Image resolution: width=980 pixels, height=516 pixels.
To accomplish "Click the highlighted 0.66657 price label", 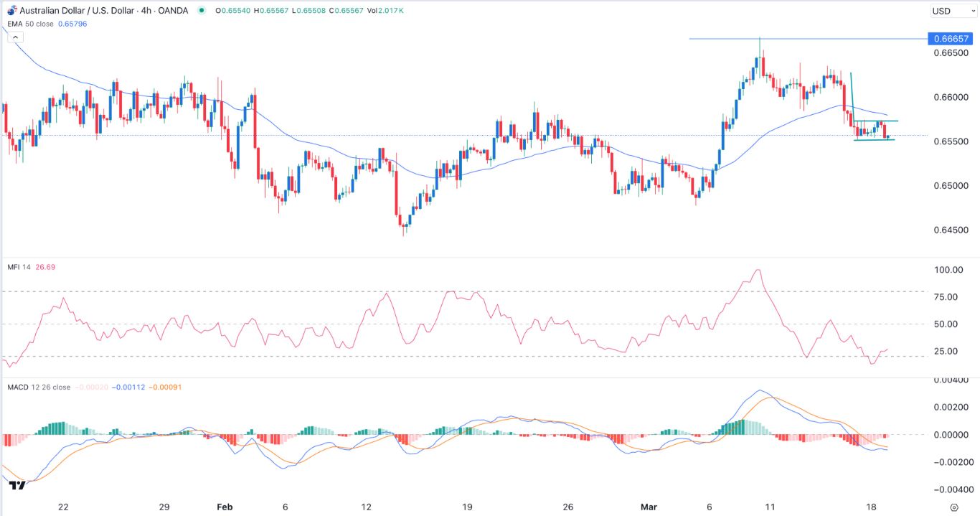I will [949, 39].
